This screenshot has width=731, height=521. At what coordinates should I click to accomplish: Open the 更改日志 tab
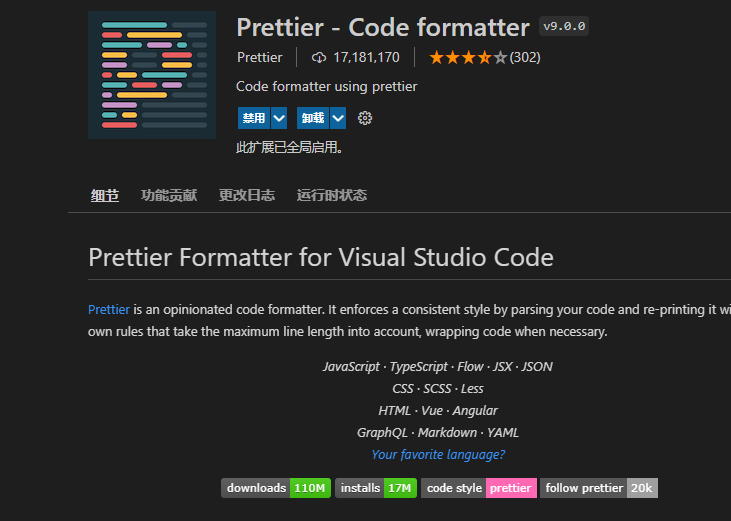tap(247, 195)
